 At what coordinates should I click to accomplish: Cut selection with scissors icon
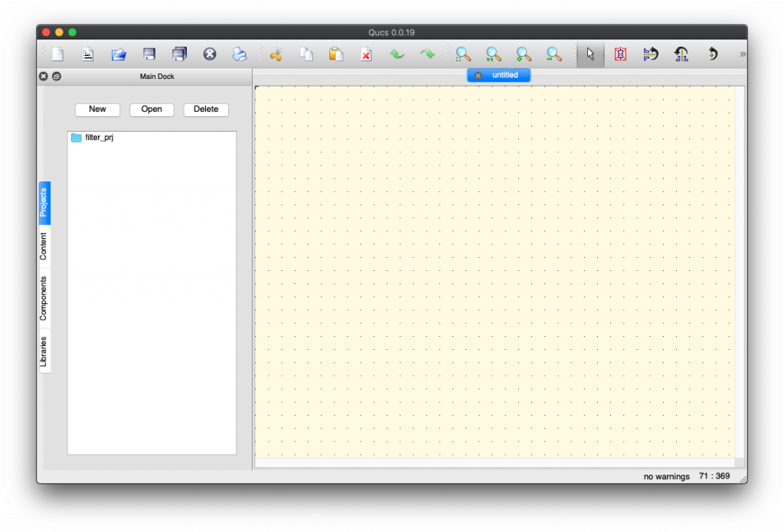(276, 54)
